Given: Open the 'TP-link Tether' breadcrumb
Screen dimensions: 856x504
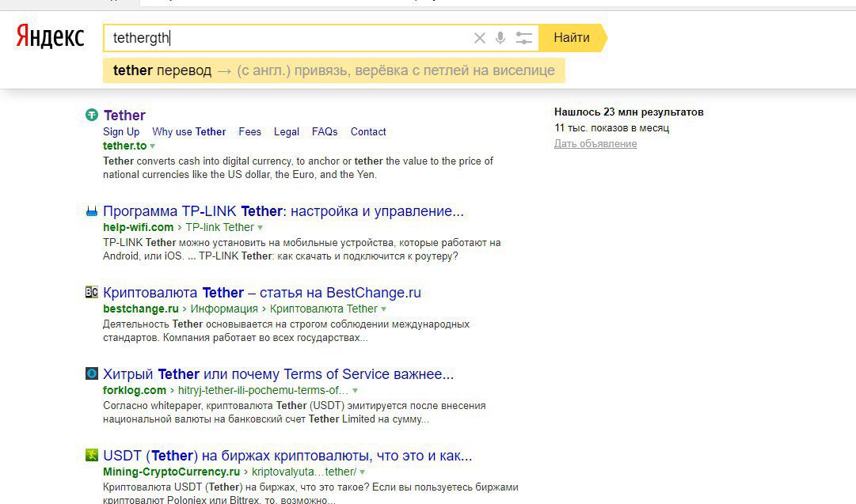Looking at the screenshot, I should [219, 227].
